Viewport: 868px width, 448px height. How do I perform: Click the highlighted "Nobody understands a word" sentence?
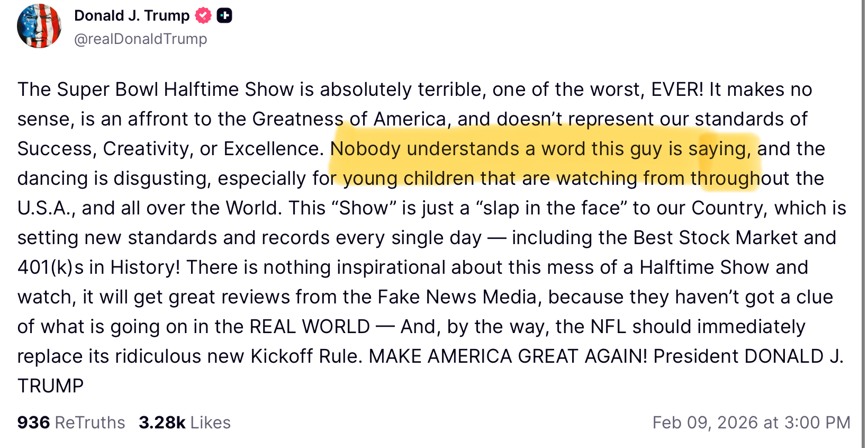tap(540, 149)
